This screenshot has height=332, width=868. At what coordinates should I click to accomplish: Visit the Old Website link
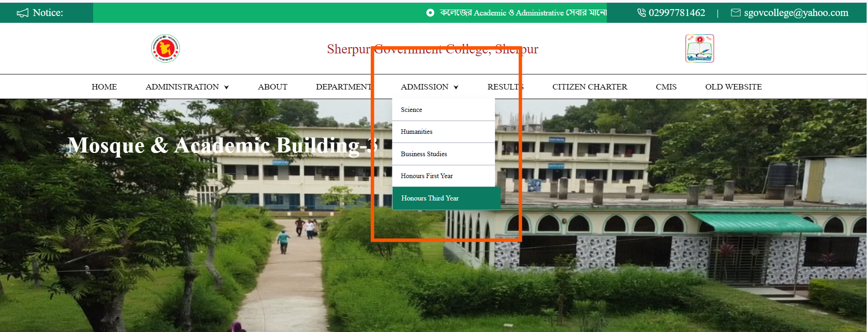733,87
